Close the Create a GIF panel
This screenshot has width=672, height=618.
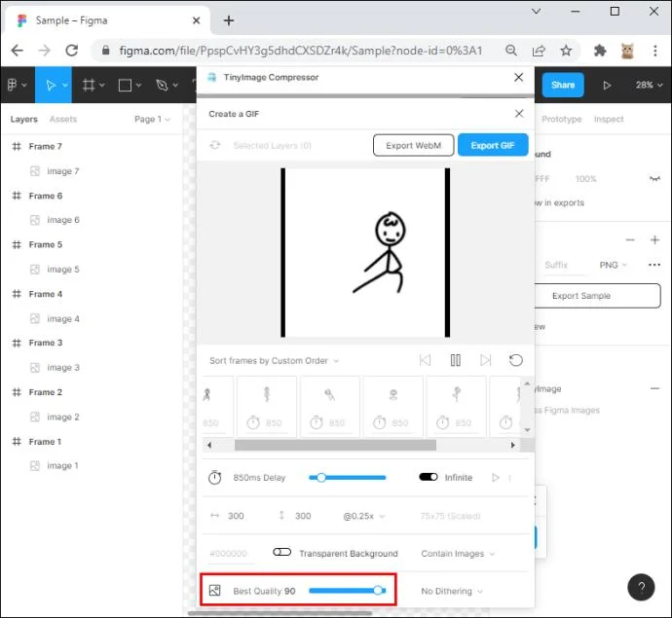point(519,114)
